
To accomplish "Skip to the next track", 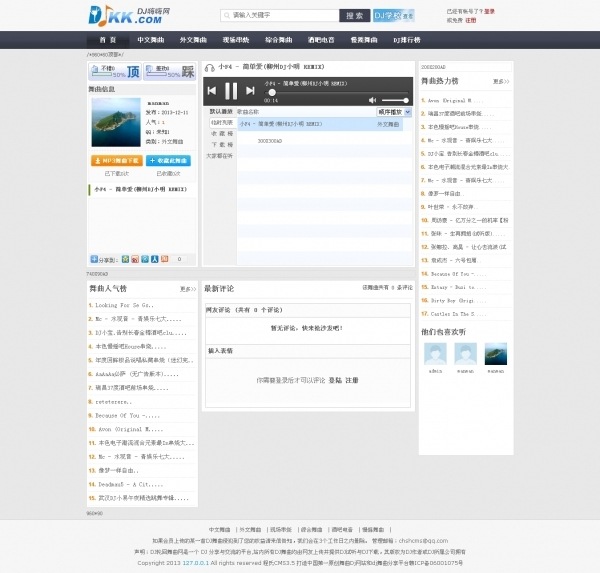I will pyautogui.click(x=250, y=91).
